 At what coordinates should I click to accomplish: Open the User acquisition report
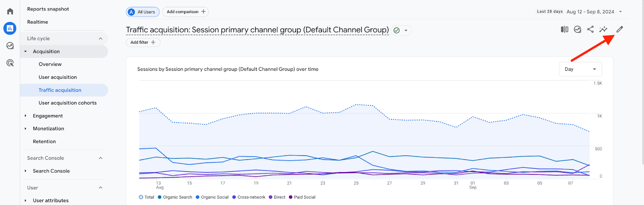point(58,77)
